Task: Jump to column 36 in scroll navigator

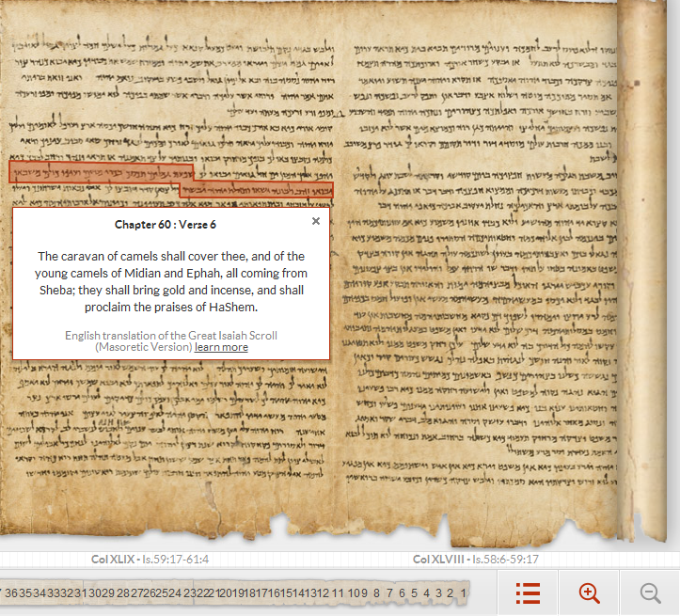Action: point(11,593)
